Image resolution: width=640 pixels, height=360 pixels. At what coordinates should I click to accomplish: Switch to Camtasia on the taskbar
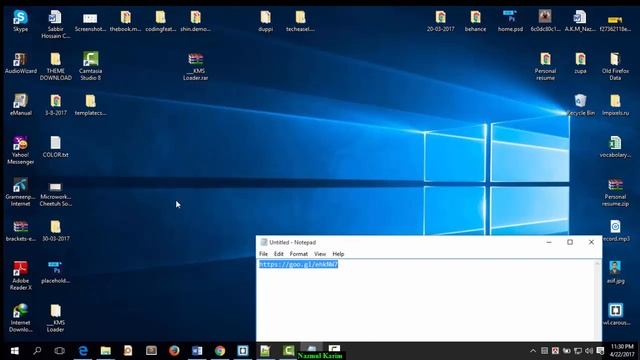(x=289, y=350)
